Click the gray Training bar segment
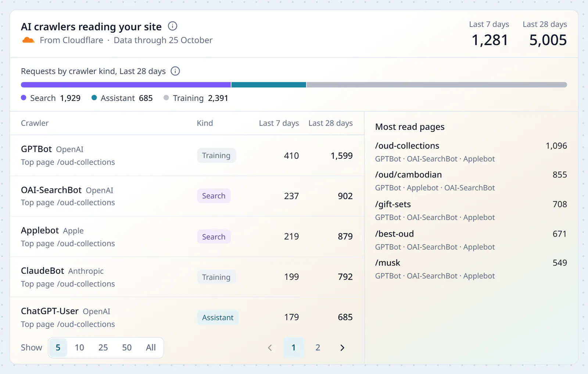 tap(437, 85)
